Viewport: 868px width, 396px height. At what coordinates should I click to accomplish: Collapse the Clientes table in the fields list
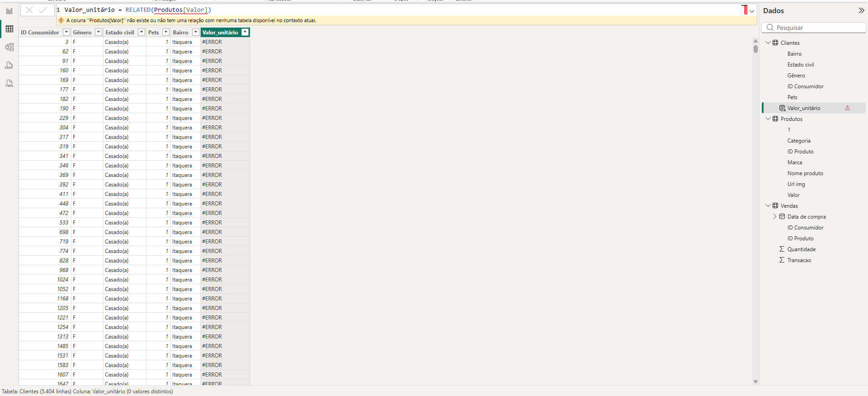click(768, 43)
